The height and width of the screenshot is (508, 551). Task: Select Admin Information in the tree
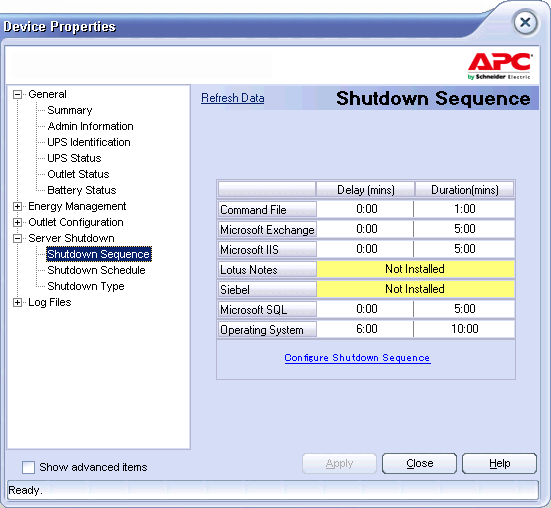(90, 126)
